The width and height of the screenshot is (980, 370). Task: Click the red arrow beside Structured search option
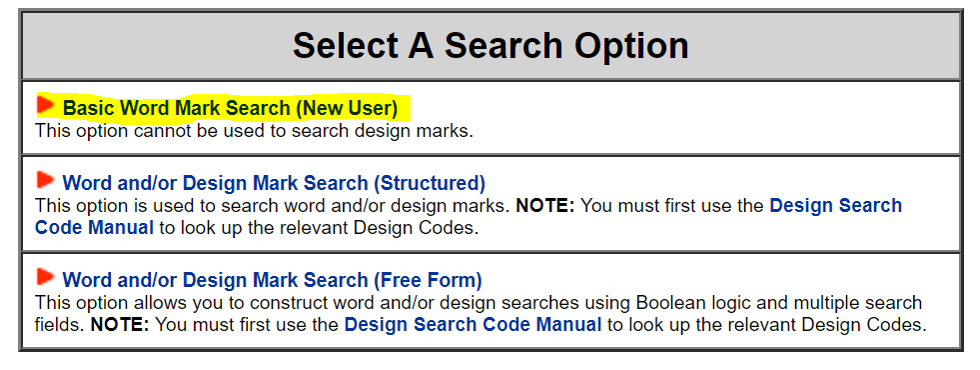click(46, 180)
